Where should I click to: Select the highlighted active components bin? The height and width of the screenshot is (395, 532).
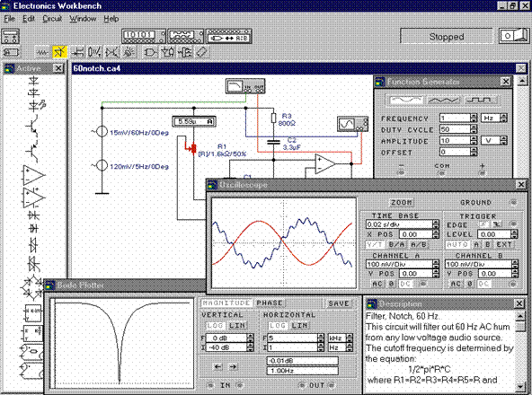(x=59, y=52)
